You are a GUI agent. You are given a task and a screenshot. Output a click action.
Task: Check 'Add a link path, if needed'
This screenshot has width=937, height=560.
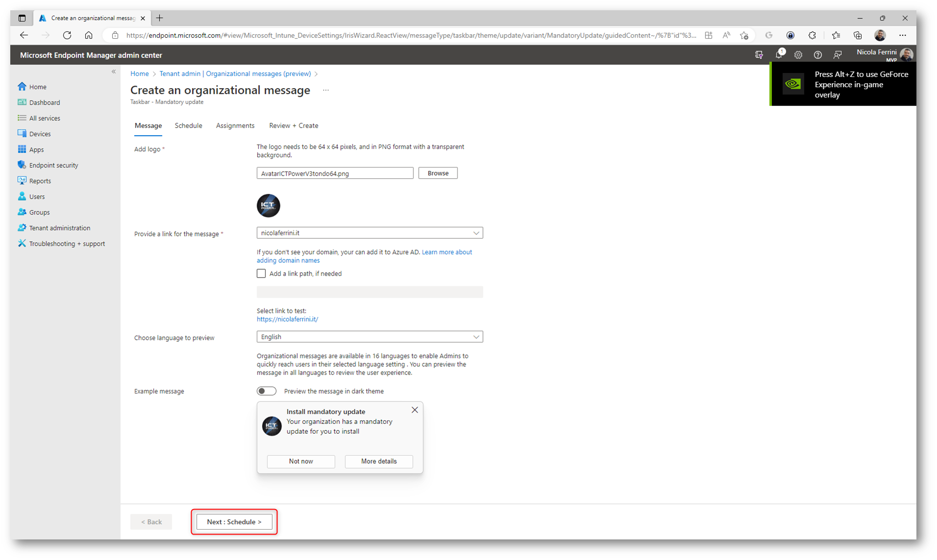(x=261, y=274)
